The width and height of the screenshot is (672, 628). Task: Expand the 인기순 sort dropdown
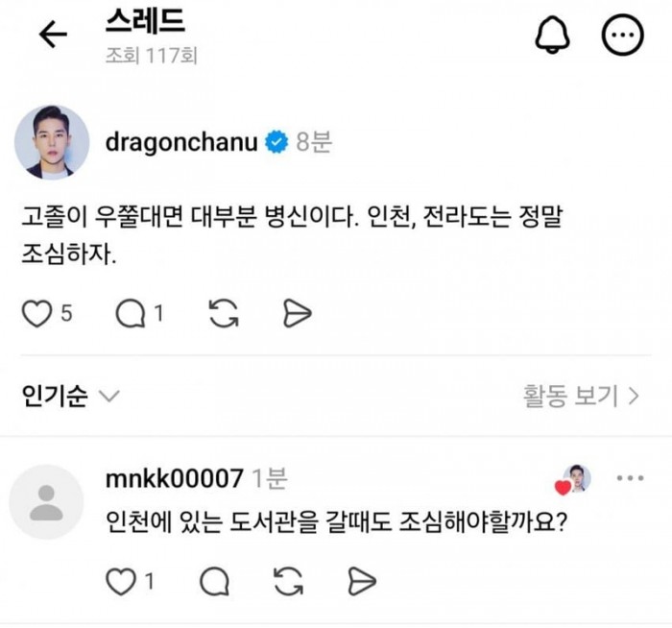[x=70, y=397]
